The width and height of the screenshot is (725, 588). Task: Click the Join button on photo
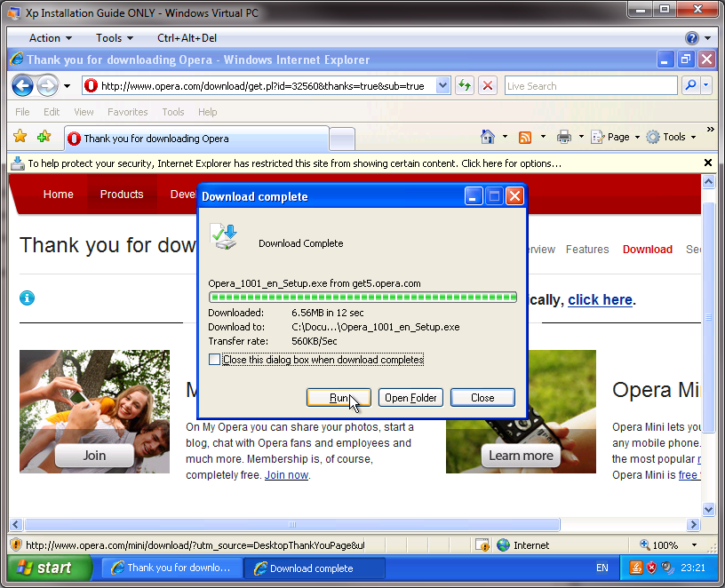tap(94, 456)
